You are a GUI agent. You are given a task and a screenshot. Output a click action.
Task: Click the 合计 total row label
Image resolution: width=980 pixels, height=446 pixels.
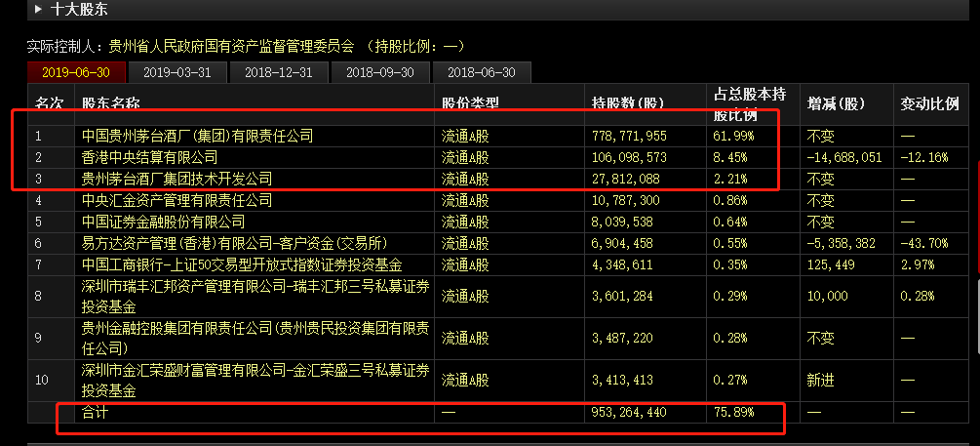(95, 412)
